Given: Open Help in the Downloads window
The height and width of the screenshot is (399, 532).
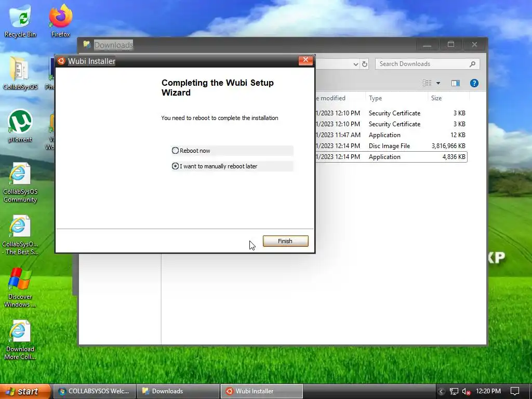Looking at the screenshot, I should pos(474,83).
